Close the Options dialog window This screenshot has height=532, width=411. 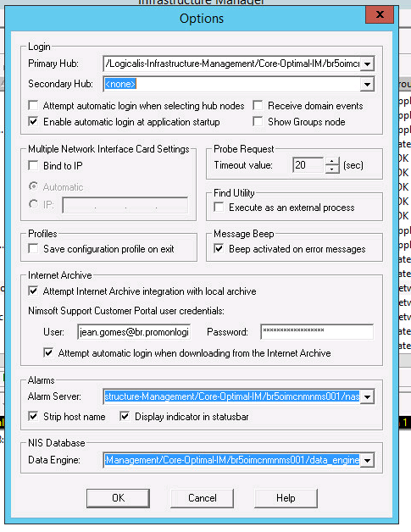point(380,15)
